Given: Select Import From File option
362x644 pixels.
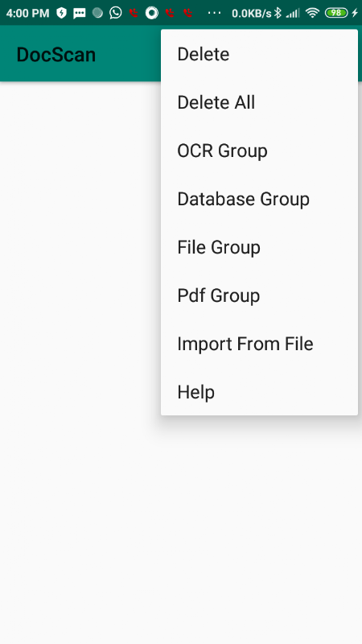Looking at the screenshot, I should pyautogui.click(x=259, y=344).
